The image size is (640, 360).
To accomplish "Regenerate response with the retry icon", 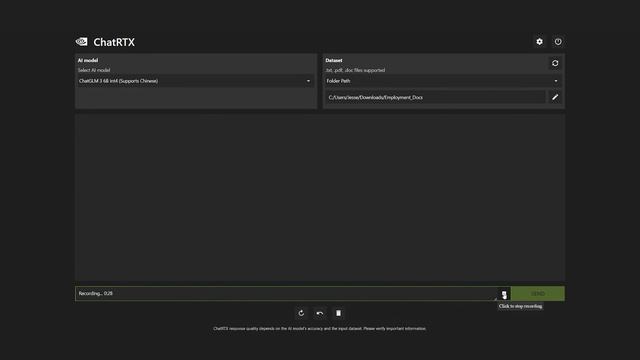I will pyautogui.click(x=301, y=313).
